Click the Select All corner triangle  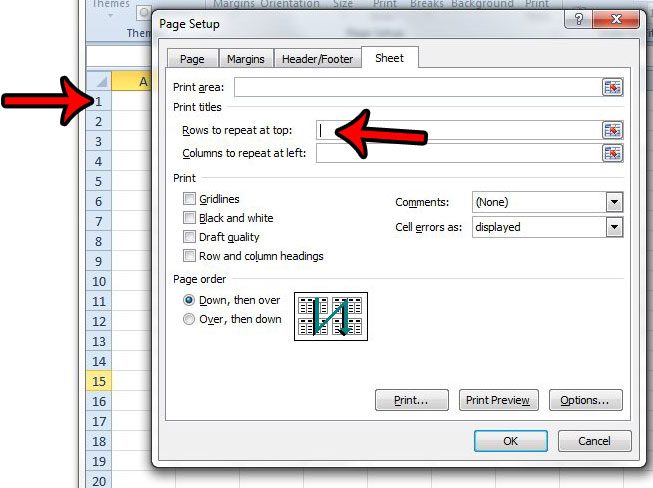[99, 81]
